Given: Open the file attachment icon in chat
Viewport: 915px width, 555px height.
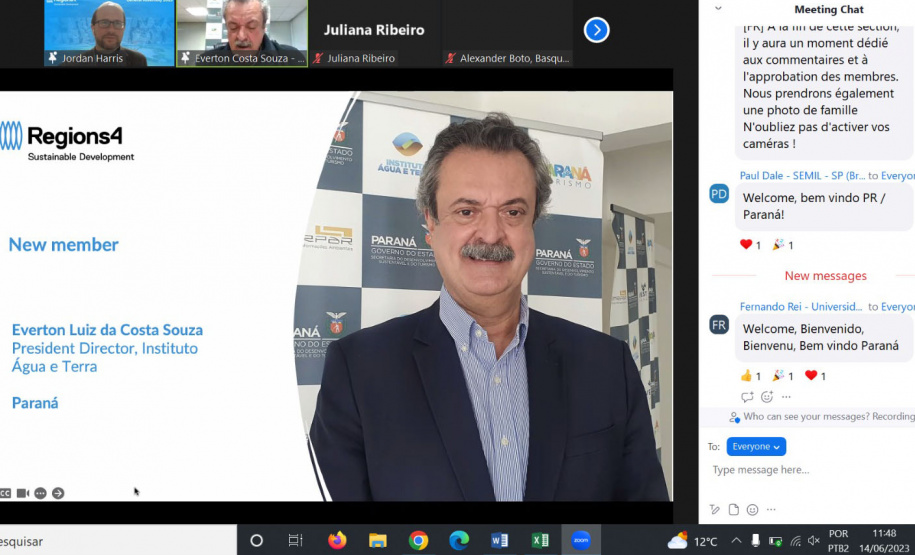Looking at the screenshot, I should (x=733, y=510).
